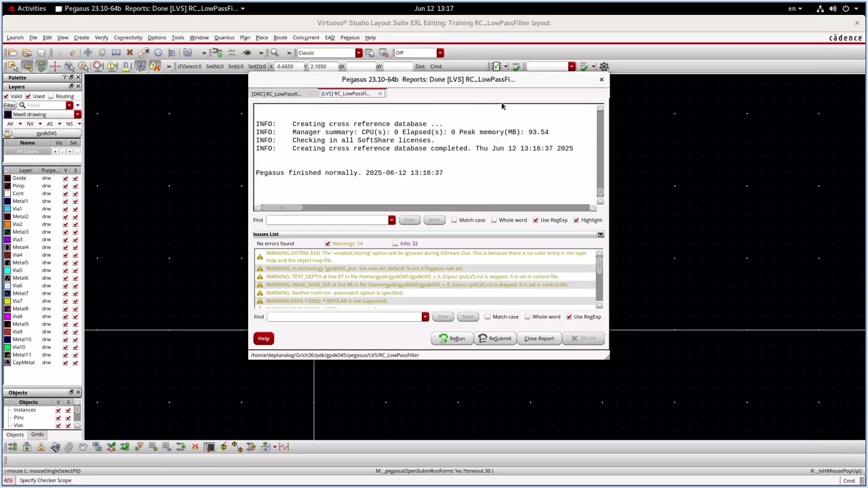Click the Palette panel help question icon
The image size is (868, 488).
point(65,78)
